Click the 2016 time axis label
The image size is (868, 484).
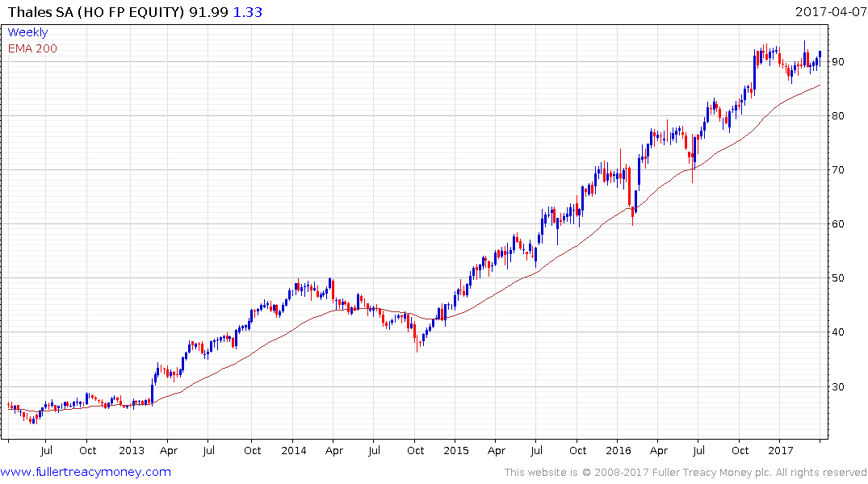click(619, 450)
